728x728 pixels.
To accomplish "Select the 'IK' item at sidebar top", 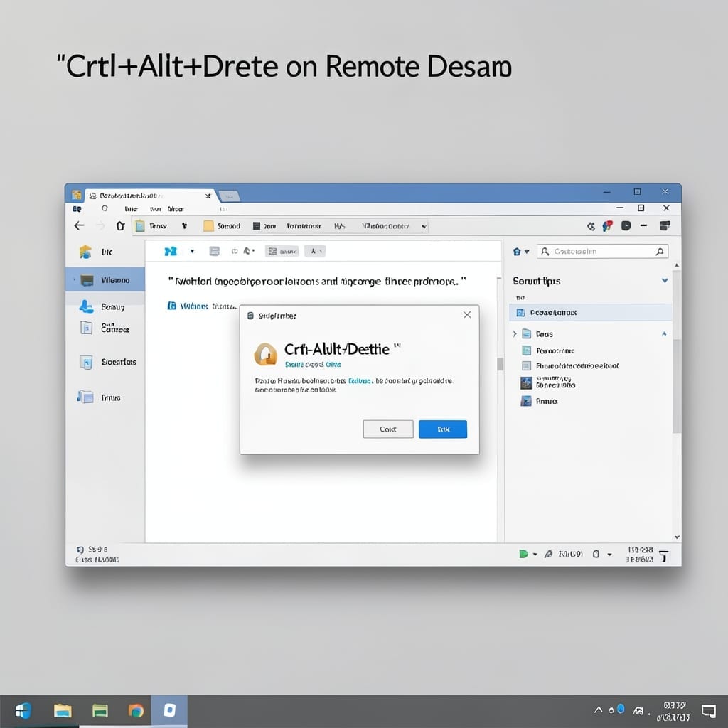I will [x=96, y=252].
